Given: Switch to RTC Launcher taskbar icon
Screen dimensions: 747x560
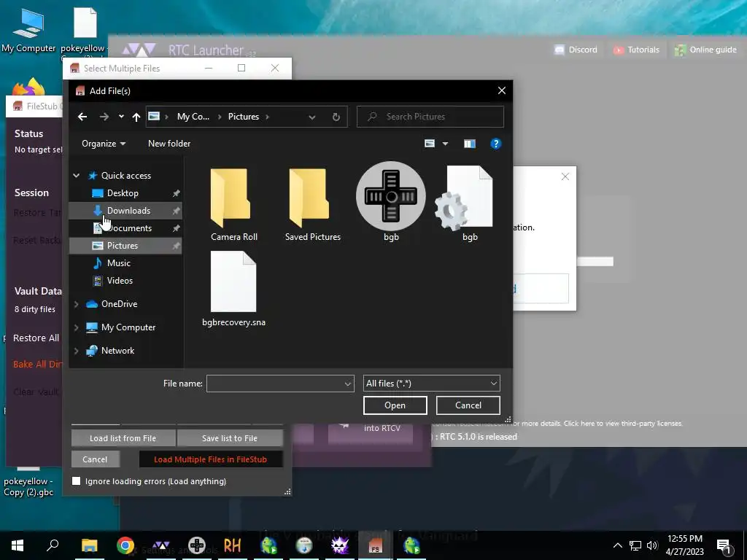Looking at the screenshot, I should point(161,545).
